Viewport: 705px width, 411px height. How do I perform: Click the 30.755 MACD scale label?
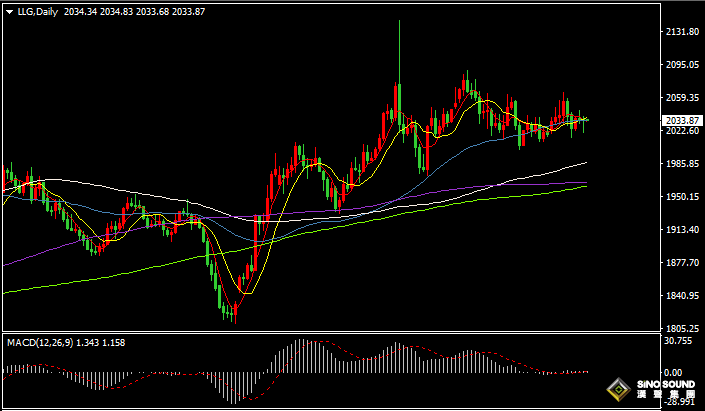(678, 341)
